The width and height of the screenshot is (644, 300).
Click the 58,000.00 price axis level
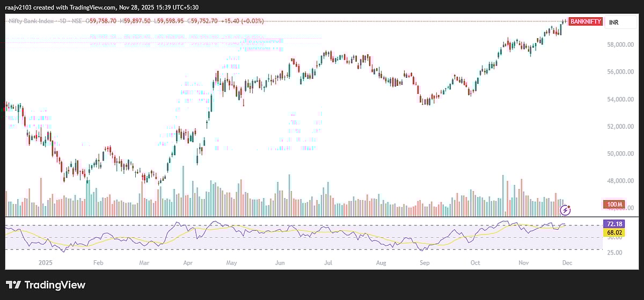click(619, 45)
